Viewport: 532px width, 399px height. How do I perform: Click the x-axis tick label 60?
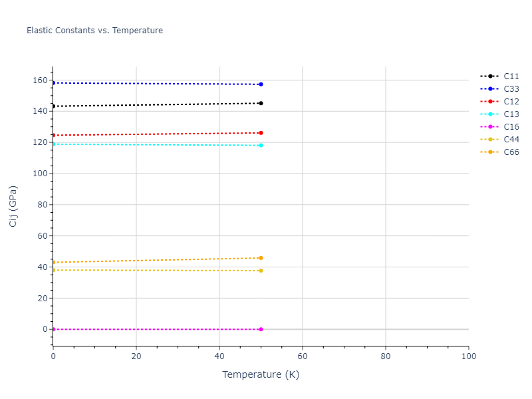pos(302,356)
